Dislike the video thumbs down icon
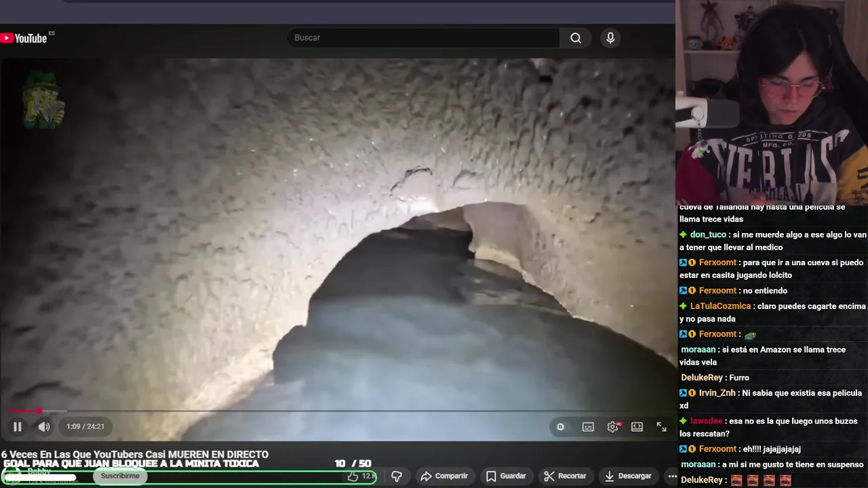The image size is (868, 488). tap(397, 476)
